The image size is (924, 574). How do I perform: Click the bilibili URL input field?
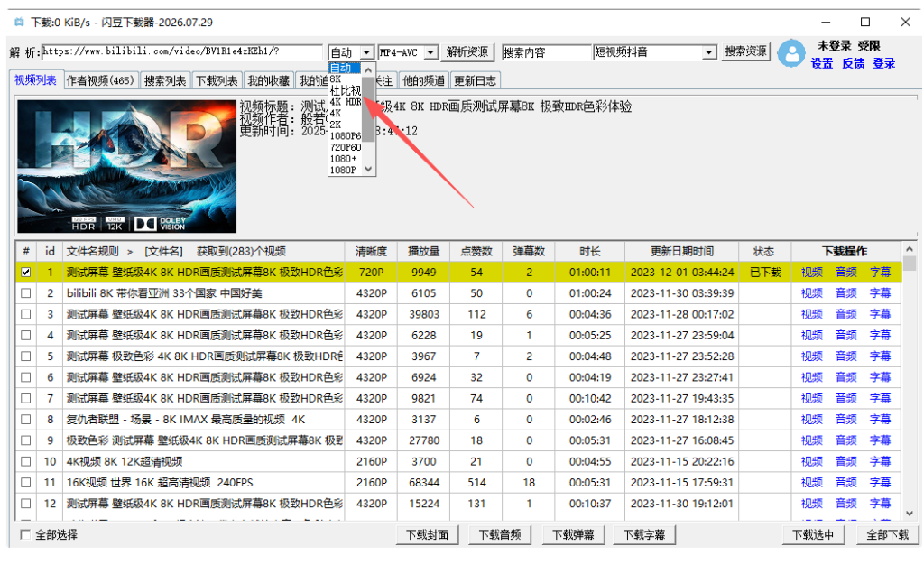[x=182, y=51]
